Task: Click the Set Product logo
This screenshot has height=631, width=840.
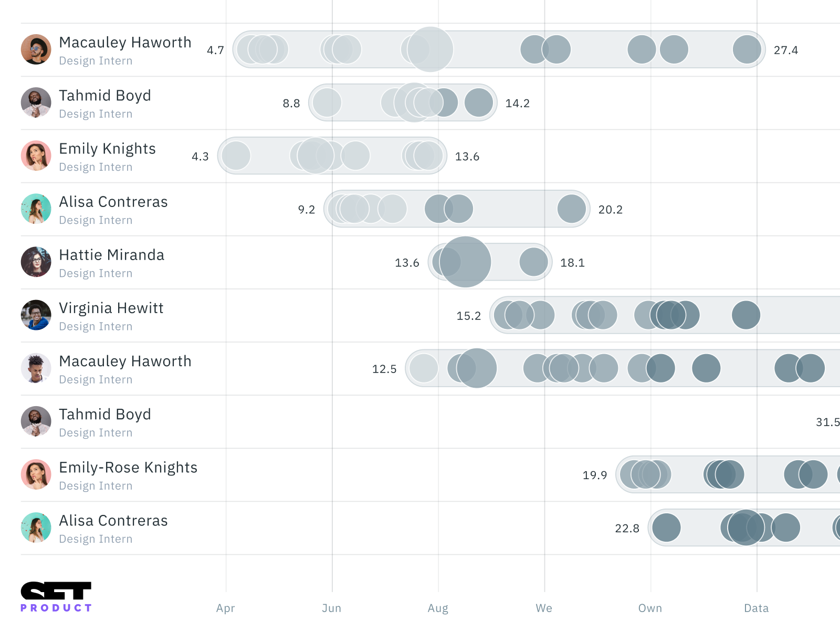Action: pyautogui.click(x=56, y=597)
